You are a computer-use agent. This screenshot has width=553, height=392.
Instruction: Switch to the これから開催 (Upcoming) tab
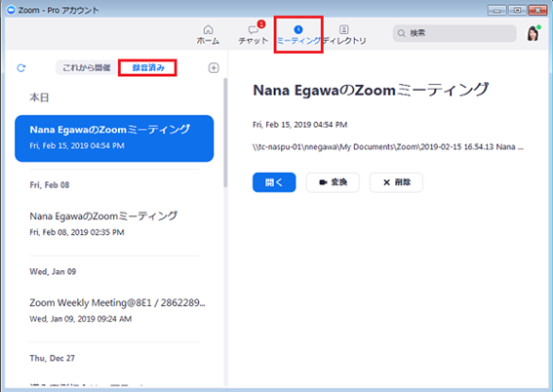click(x=87, y=67)
